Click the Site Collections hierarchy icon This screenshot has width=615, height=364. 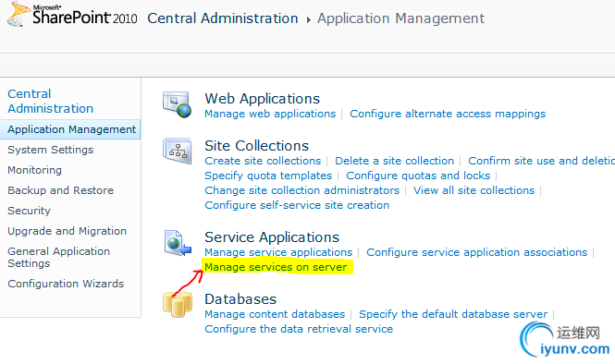(x=177, y=151)
